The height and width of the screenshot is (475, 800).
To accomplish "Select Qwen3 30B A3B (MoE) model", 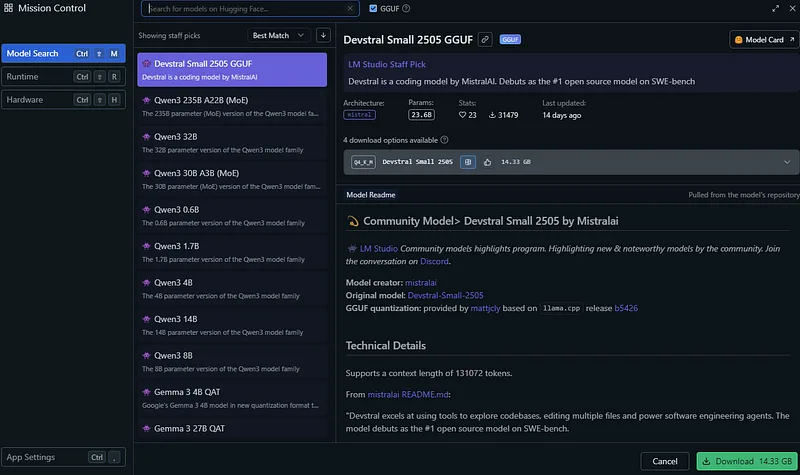I will pyautogui.click(x=232, y=179).
